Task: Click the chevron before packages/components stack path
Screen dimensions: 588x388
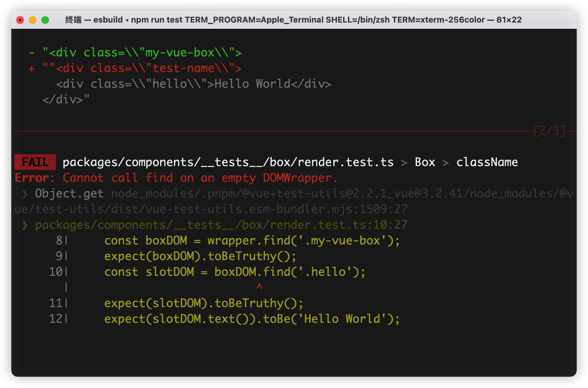Action: pos(25,225)
